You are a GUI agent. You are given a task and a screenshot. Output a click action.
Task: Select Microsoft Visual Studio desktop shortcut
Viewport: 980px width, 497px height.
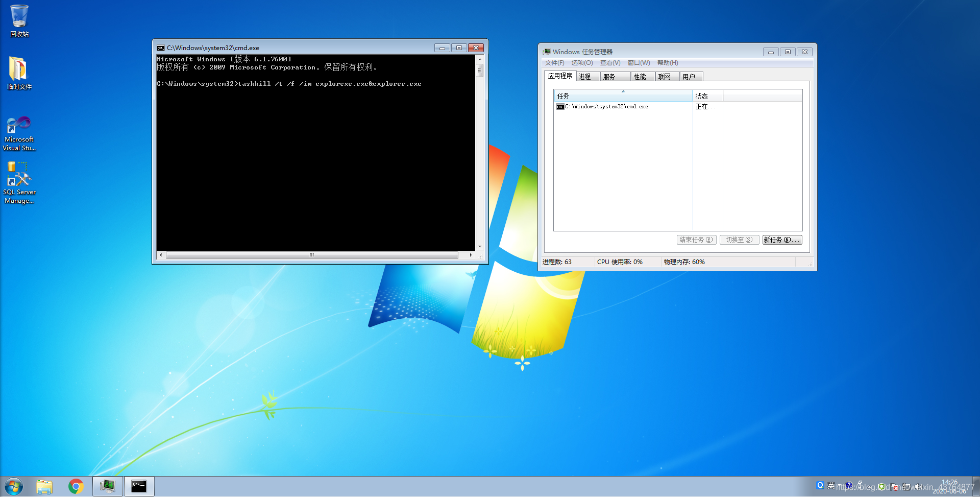(19, 134)
